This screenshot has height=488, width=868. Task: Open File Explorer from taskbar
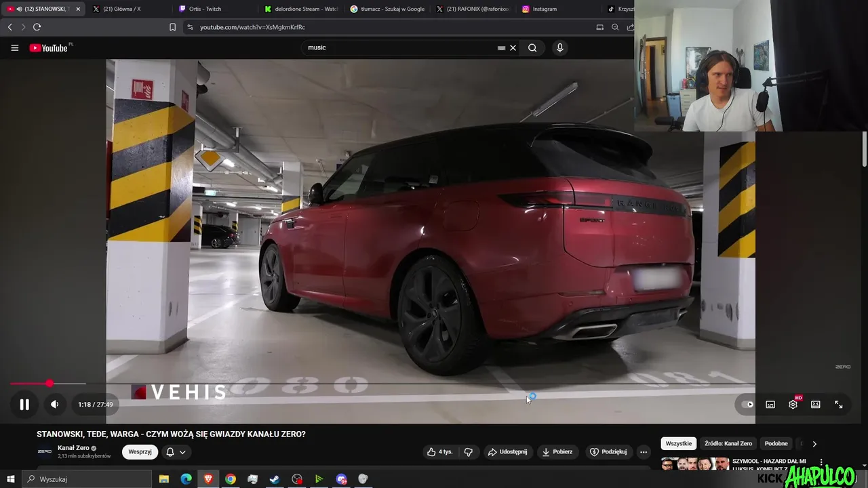tap(164, 479)
